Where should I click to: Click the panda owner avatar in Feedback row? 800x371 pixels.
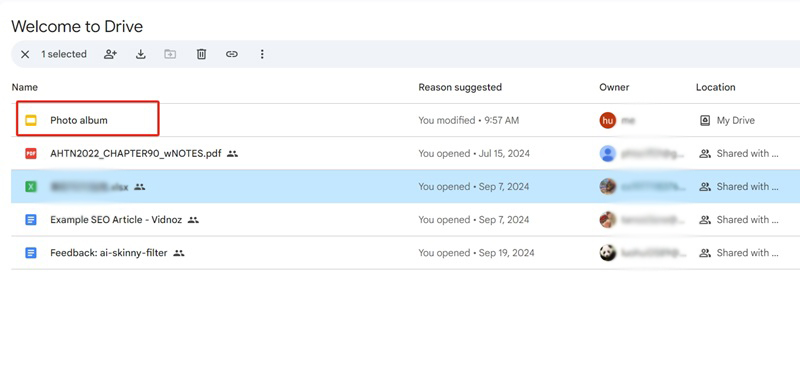[608, 253]
